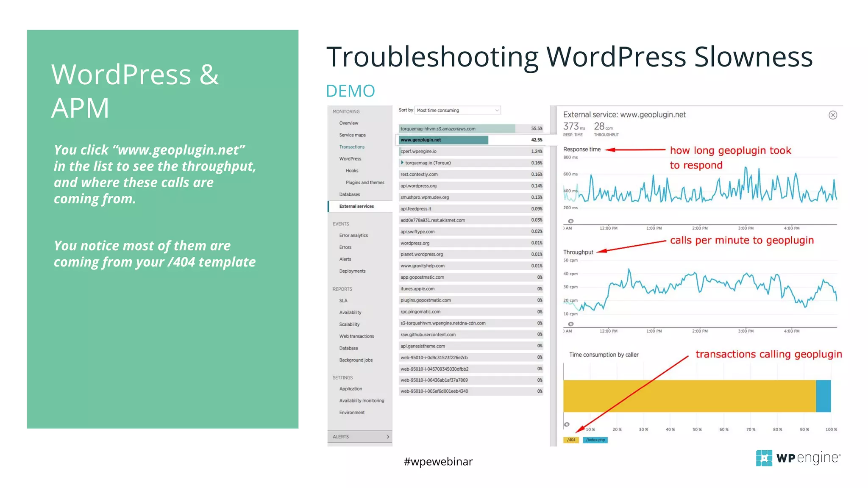Image resolution: width=868 pixels, height=488 pixels.
Task: Select the web-95010-i-06436ab1af37a7869 row
Action: click(x=471, y=380)
